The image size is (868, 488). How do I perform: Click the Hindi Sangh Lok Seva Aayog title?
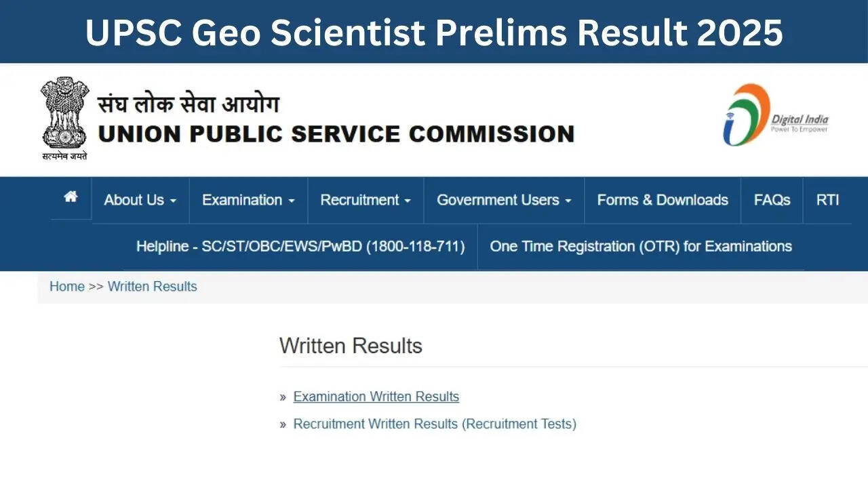tap(189, 105)
